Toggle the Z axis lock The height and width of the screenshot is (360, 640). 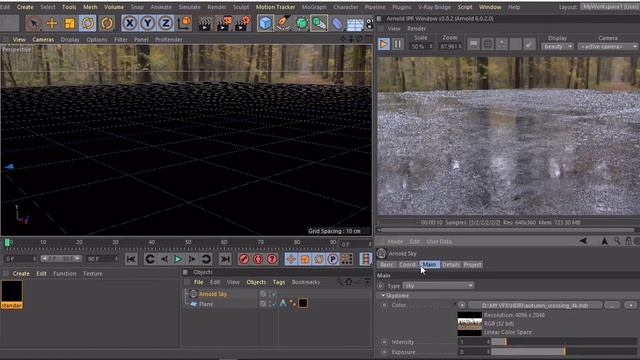point(165,23)
